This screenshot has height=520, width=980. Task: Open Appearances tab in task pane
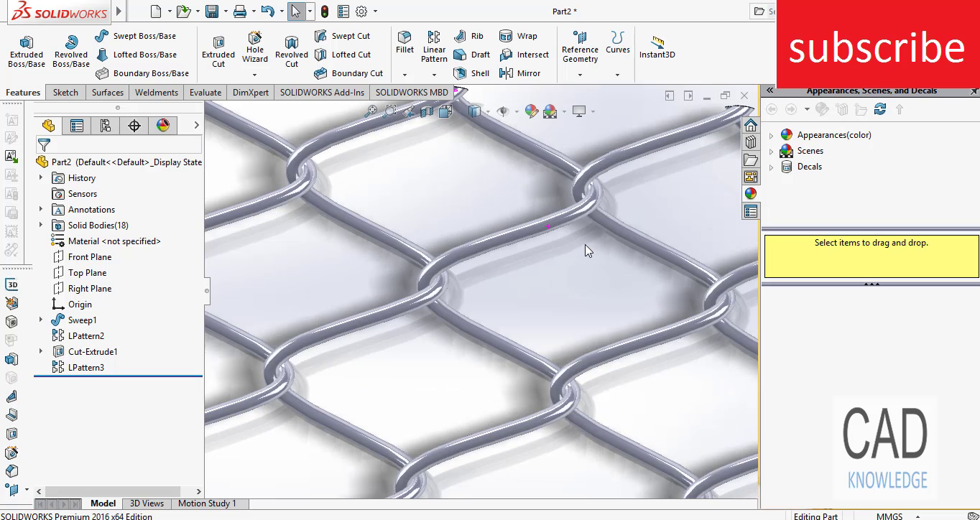pos(751,193)
